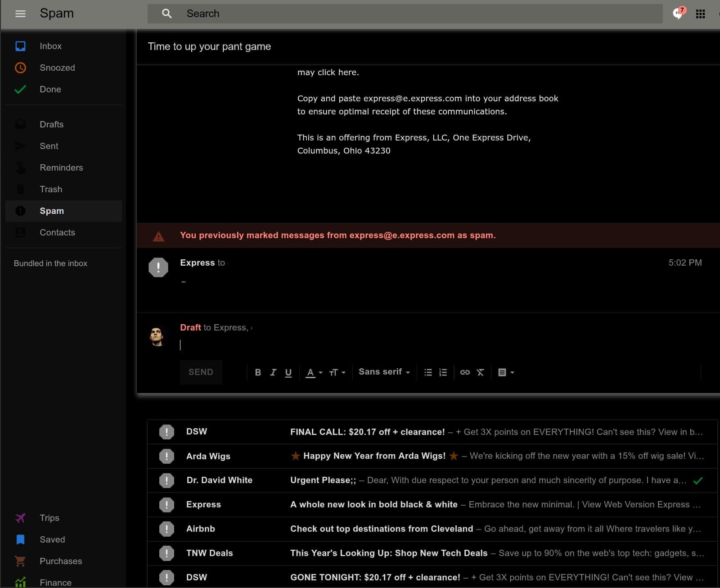The width and height of the screenshot is (720, 588).
Task: Open the Sans serif font dropdown
Action: point(384,372)
